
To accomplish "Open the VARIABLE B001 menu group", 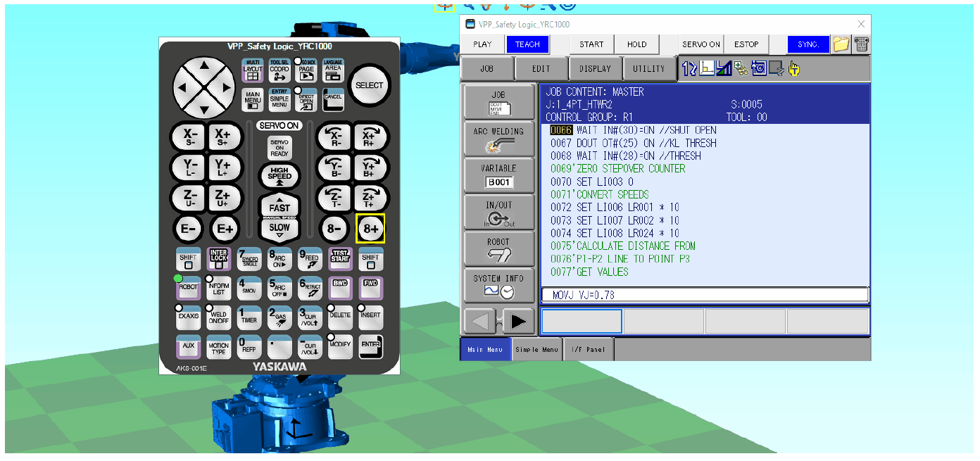I will (498, 175).
